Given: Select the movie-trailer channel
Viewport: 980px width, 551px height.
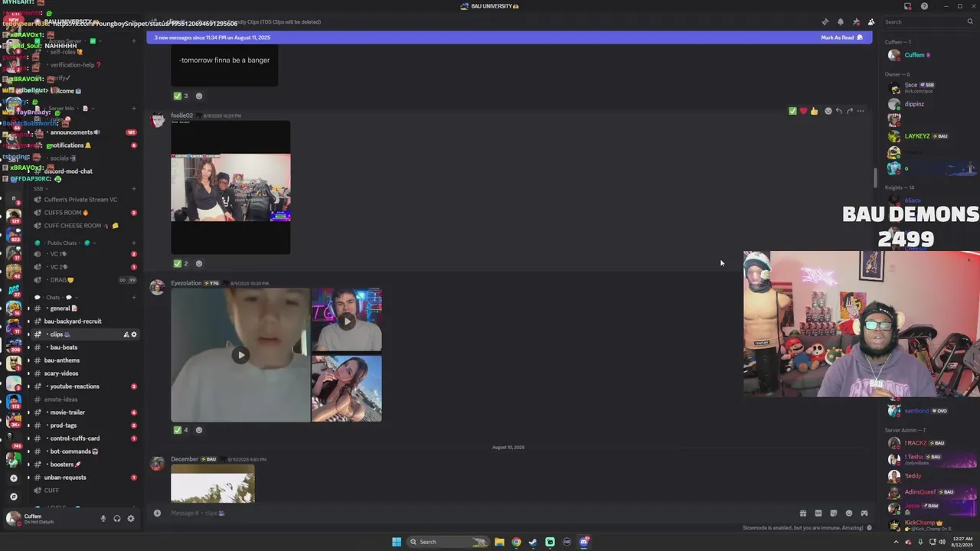Looking at the screenshot, I should (x=84, y=412).
